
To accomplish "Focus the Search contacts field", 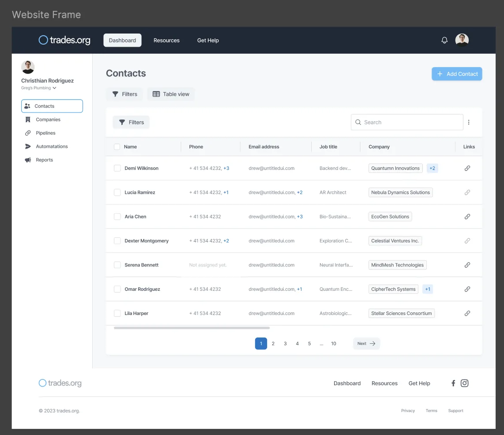I will [x=407, y=122].
